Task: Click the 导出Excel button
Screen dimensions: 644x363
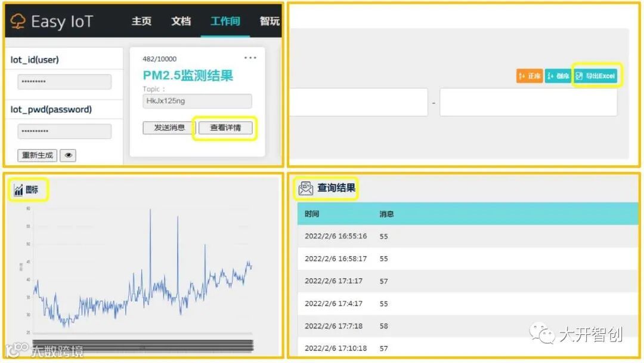Action: tap(595, 76)
